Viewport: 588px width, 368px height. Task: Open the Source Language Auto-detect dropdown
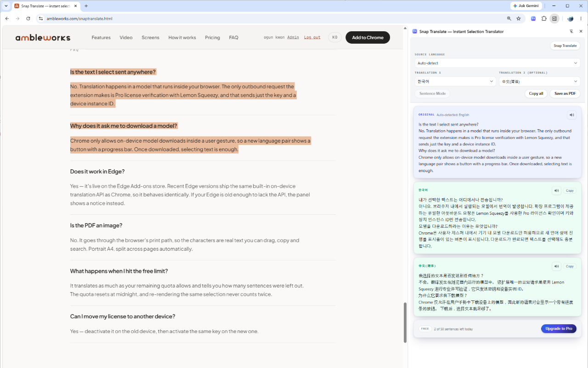(x=498, y=63)
